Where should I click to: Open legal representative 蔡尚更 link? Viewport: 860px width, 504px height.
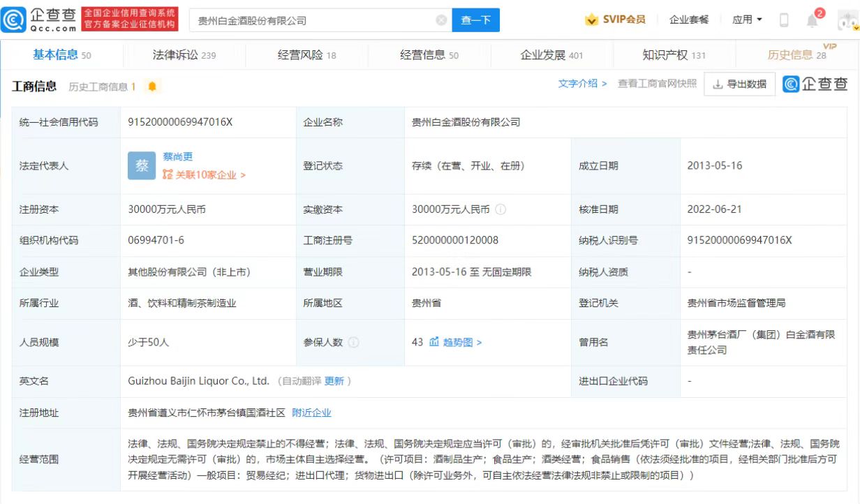pos(177,157)
